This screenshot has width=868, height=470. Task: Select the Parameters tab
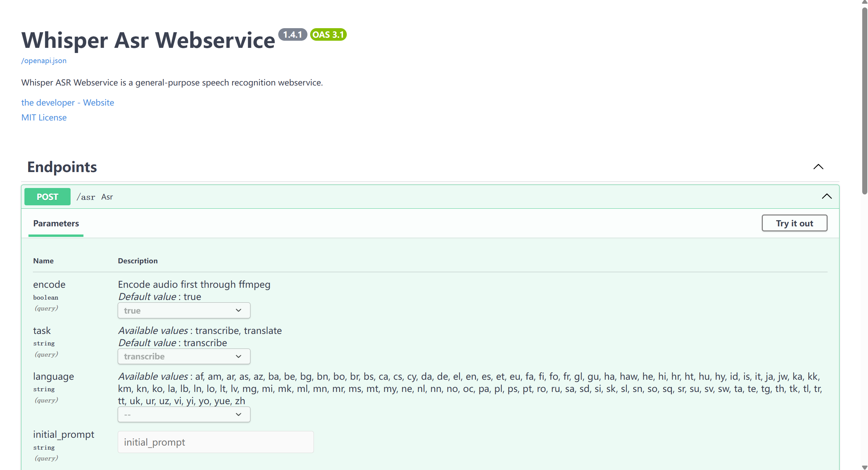pyautogui.click(x=56, y=223)
